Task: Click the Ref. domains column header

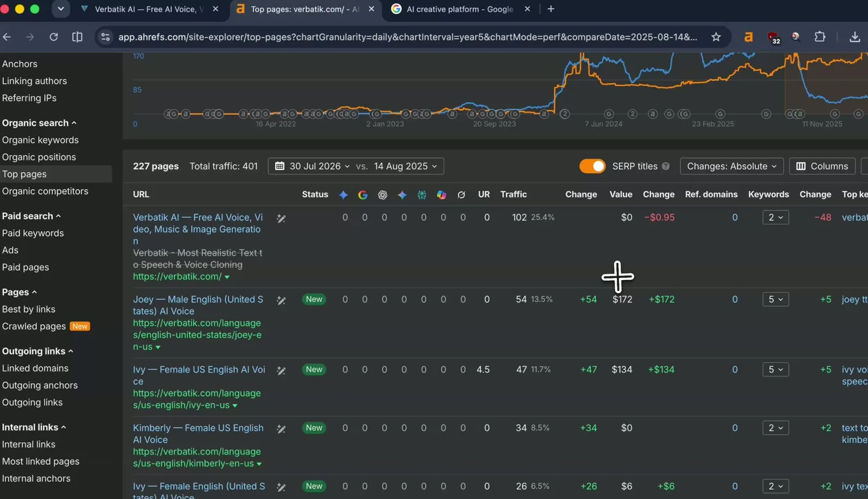Action: (x=711, y=194)
